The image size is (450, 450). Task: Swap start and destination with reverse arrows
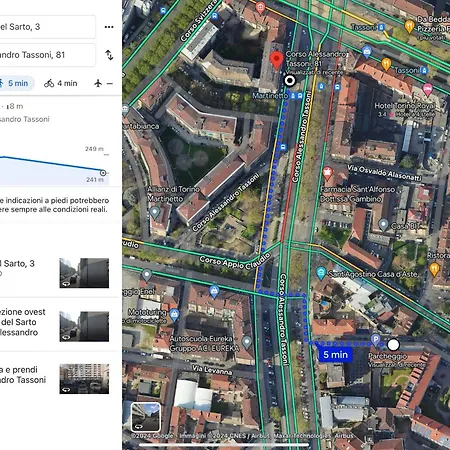109,55
